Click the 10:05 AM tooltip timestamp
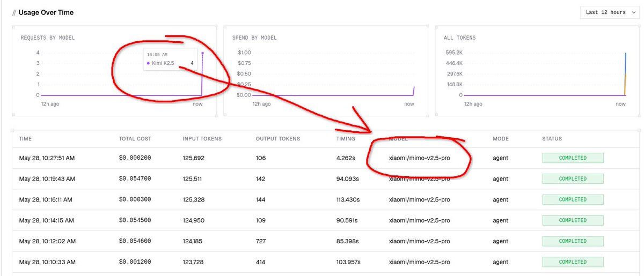The width and height of the screenshot is (644, 276). click(x=157, y=54)
